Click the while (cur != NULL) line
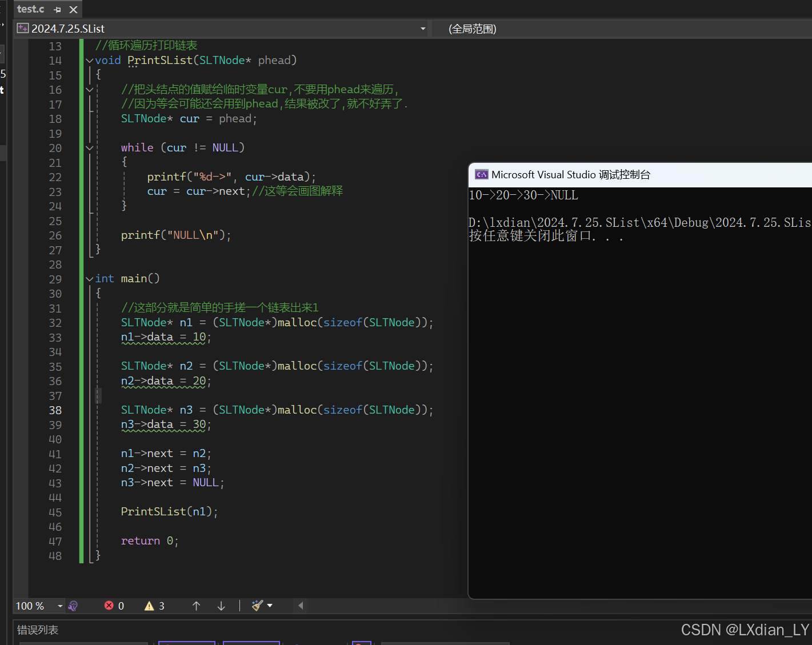 pyautogui.click(x=183, y=148)
